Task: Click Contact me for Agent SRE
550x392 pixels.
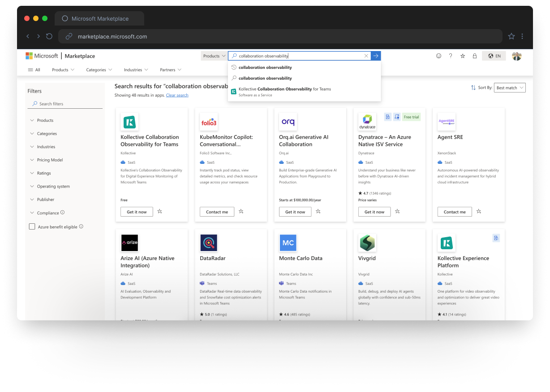Action: point(455,212)
